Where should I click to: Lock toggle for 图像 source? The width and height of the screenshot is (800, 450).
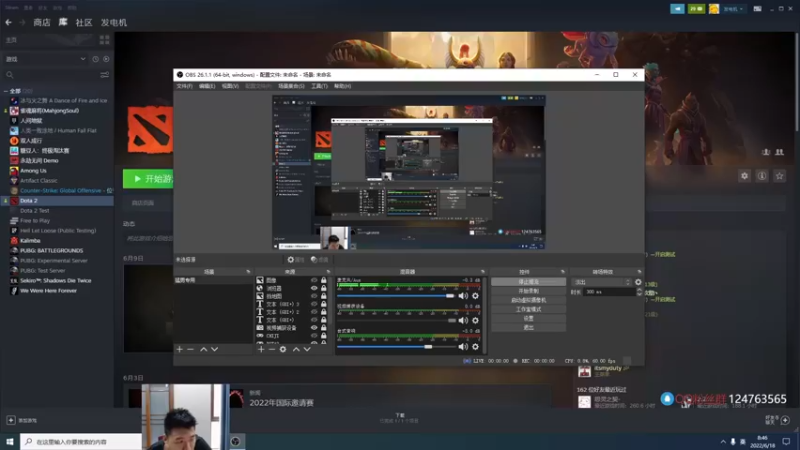tap(323, 280)
